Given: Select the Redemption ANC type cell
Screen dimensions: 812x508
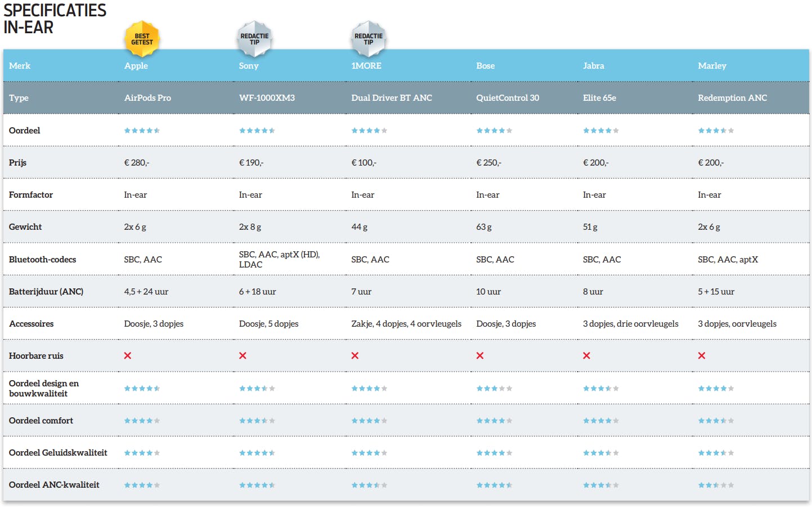Looking at the screenshot, I should [732, 98].
